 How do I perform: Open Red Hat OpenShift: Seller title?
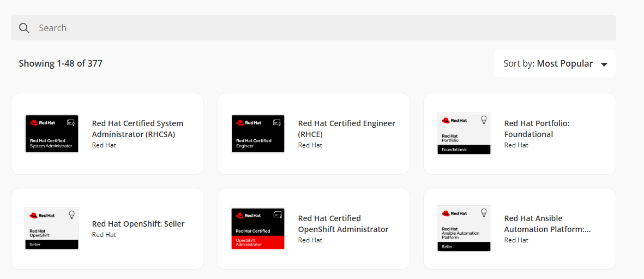pyautogui.click(x=139, y=224)
